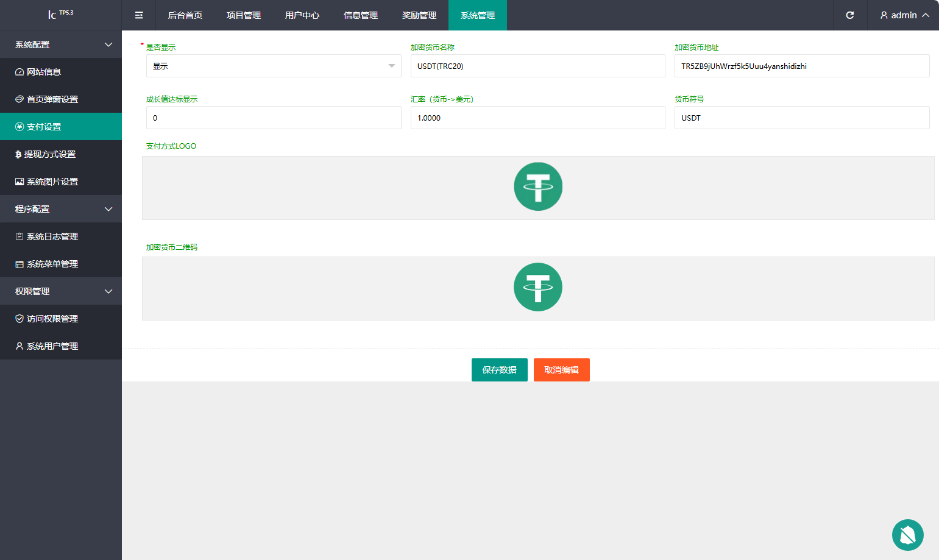Click the 加密货币名称 input field
Screen dimensions: 939x560
click(538, 66)
